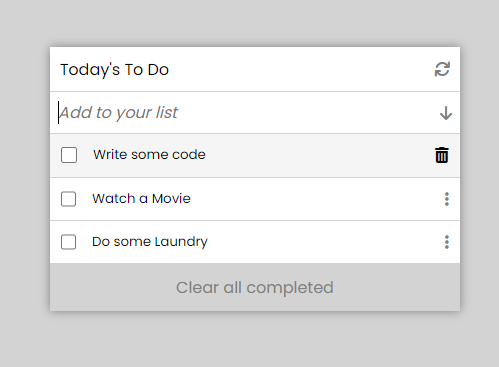Select the Watch a Movie task text
Image resolution: width=499 pixels, height=367 pixels.
pyautogui.click(x=141, y=199)
